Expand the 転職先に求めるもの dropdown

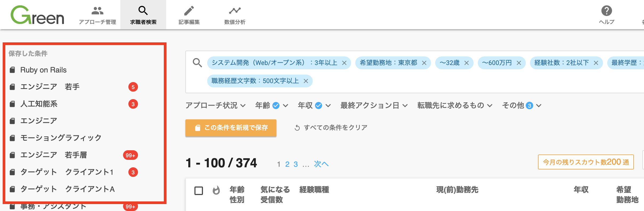click(455, 106)
